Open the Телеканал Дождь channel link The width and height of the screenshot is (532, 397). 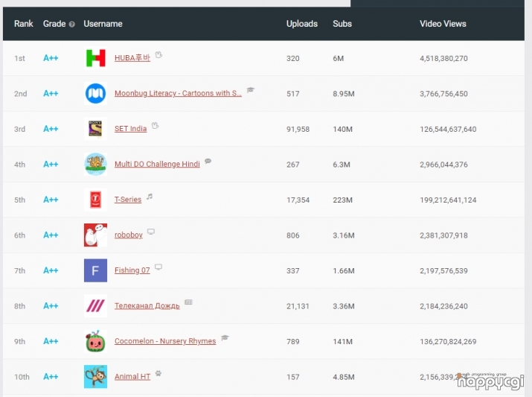click(x=147, y=305)
